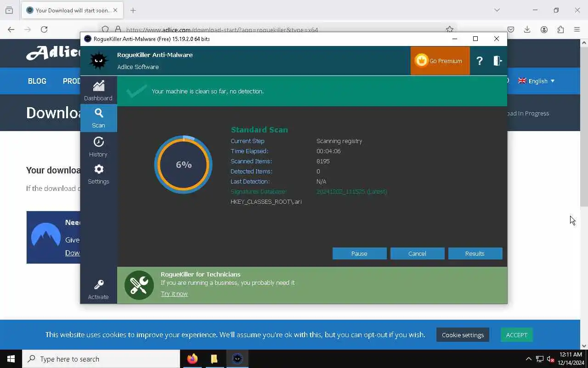Select the Scan sidebar item
The width and height of the screenshot is (588, 368).
[x=98, y=118]
